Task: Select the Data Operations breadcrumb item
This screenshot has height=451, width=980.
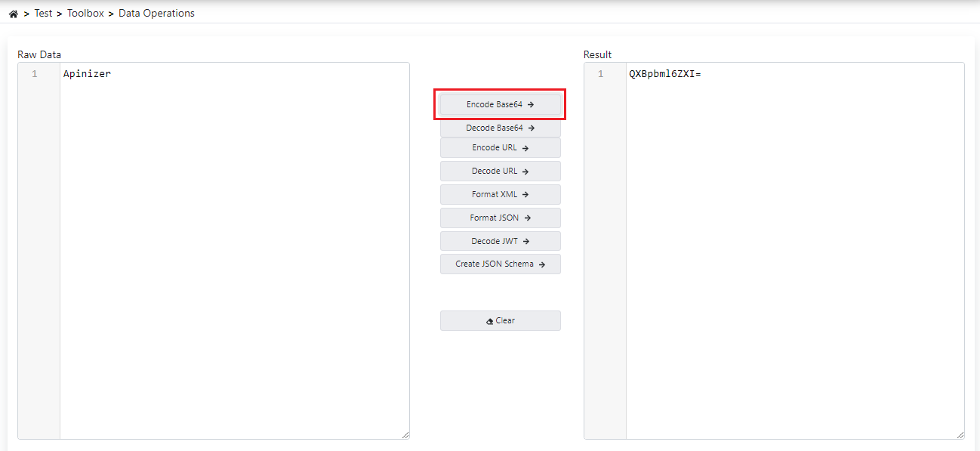Action: [156, 14]
